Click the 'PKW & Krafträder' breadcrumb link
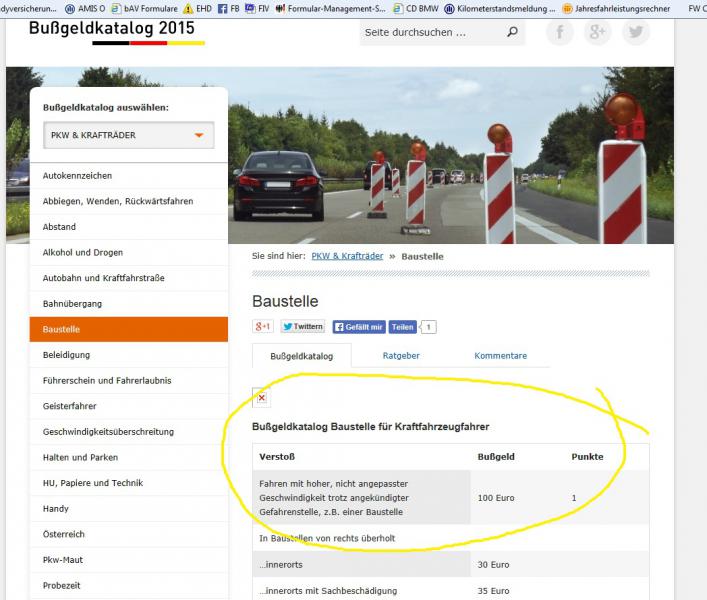This screenshot has height=600, width=707. (x=347, y=257)
